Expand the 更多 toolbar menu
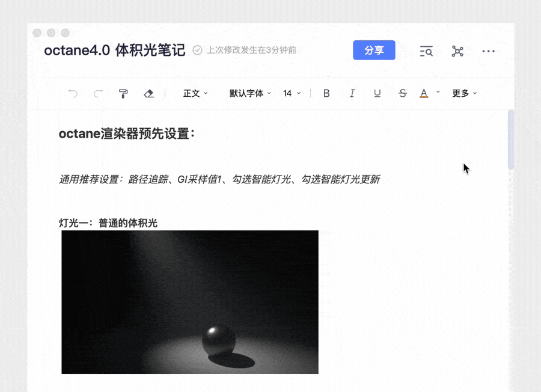The height and width of the screenshot is (392, 541). pyautogui.click(x=464, y=93)
